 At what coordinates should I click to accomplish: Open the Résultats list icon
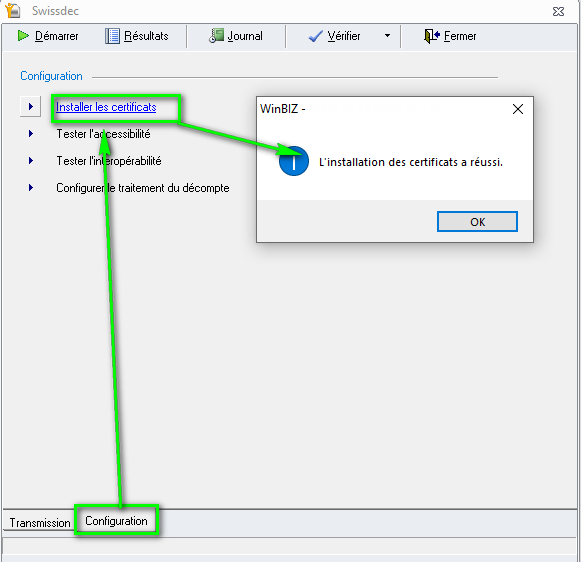[112, 36]
